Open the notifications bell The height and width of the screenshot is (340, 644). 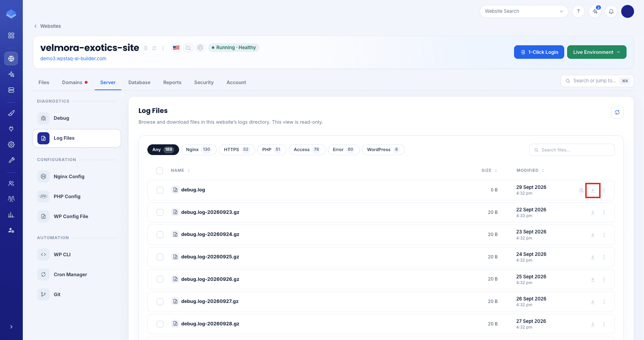(611, 11)
